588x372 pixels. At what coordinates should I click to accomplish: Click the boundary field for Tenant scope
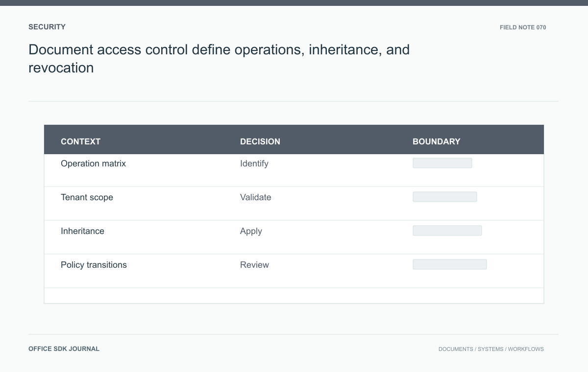(445, 197)
